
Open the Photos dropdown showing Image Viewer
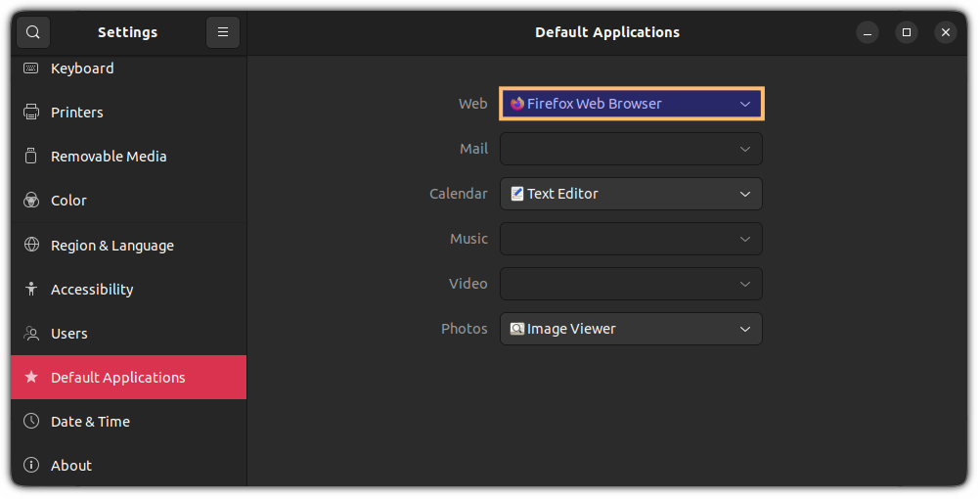631,329
